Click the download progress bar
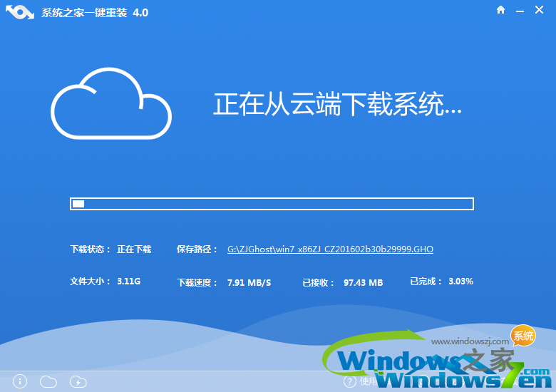 click(x=272, y=204)
